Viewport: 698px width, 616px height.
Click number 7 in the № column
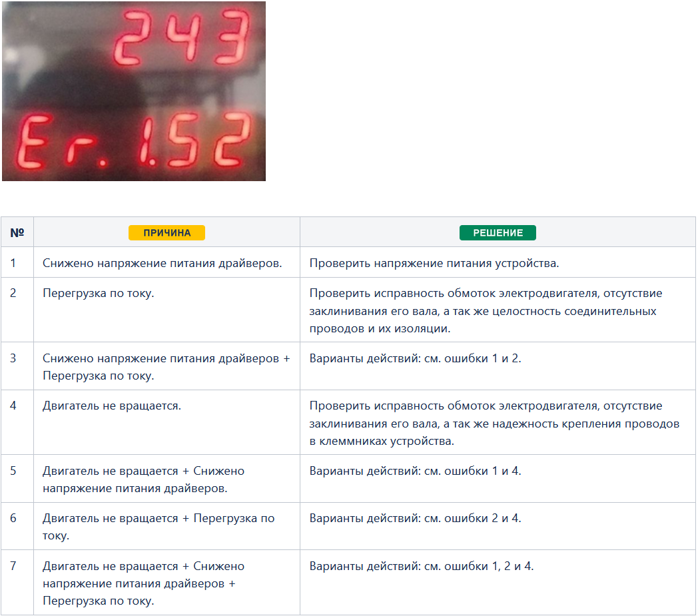point(13,566)
